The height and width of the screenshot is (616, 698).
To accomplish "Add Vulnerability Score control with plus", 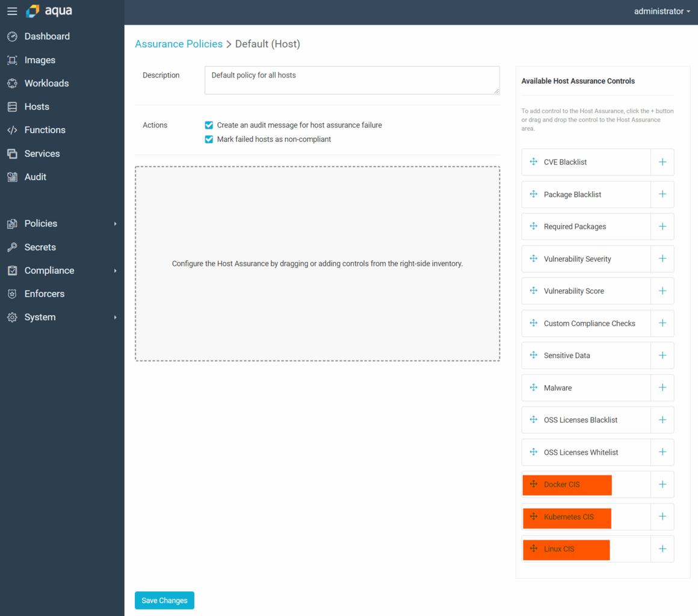I will click(x=662, y=291).
